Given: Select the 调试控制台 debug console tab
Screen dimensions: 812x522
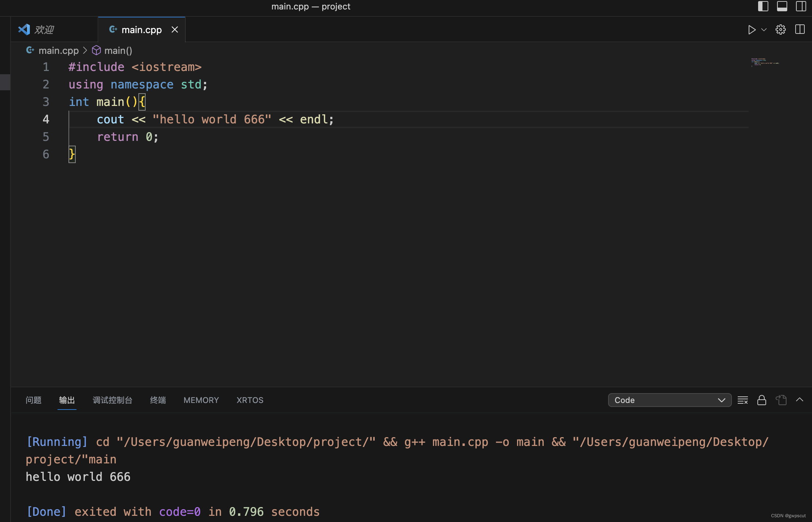Looking at the screenshot, I should click(112, 400).
